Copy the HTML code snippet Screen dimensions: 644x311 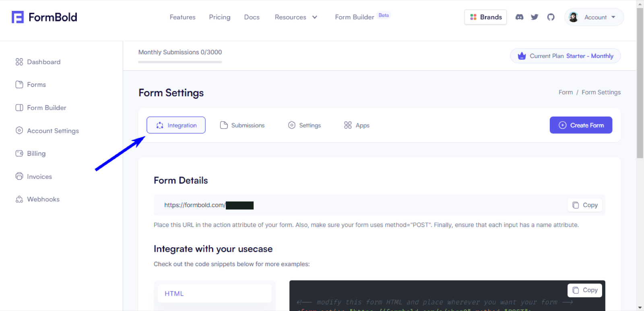coord(585,290)
